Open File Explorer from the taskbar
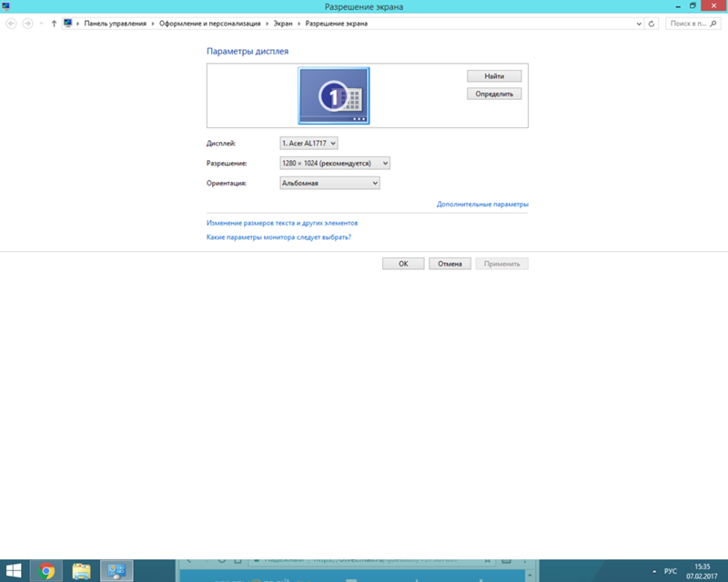Image resolution: width=728 pixels, height=582 pixels. click(x=82, y=571)
